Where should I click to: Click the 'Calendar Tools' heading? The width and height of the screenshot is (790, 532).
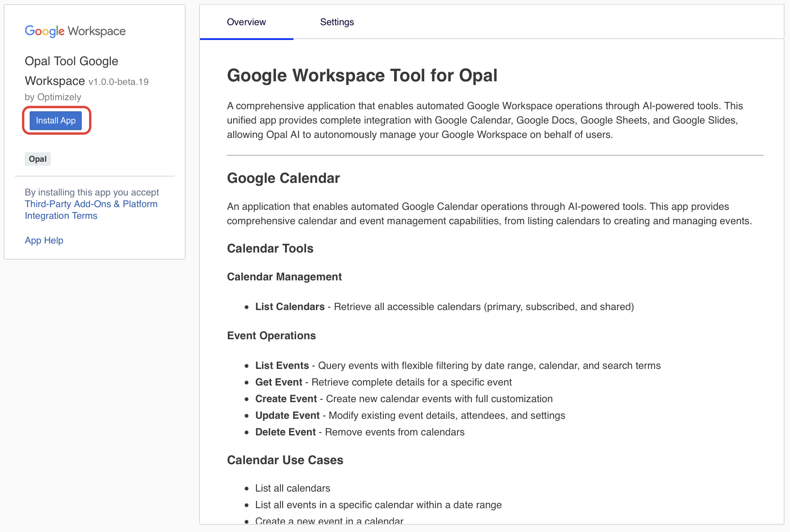point(270,248)
